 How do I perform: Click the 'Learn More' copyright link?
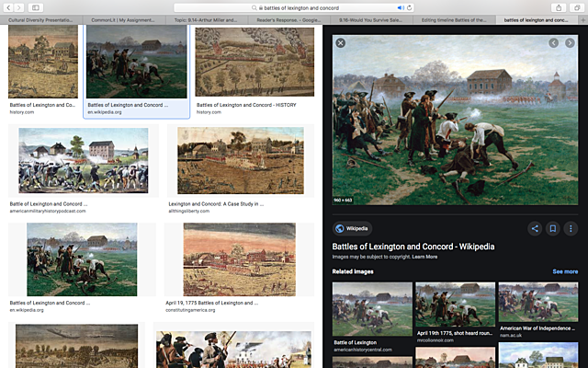(x=424, y=257)
